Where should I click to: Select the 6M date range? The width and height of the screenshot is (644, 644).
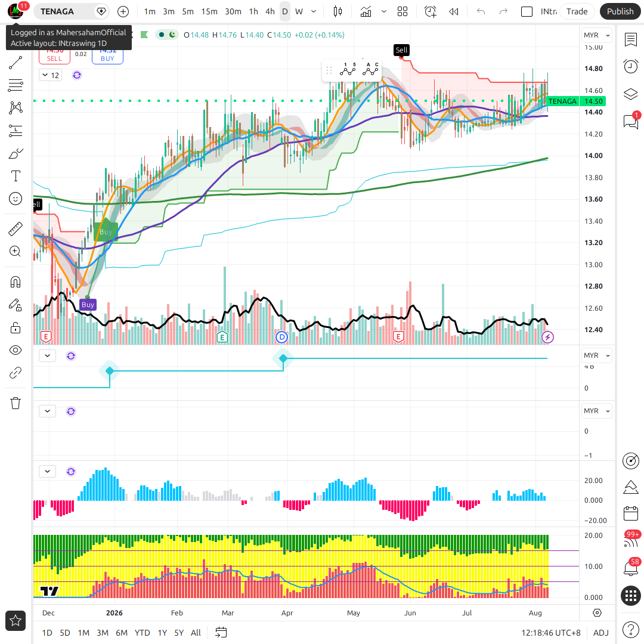point(122,633)
